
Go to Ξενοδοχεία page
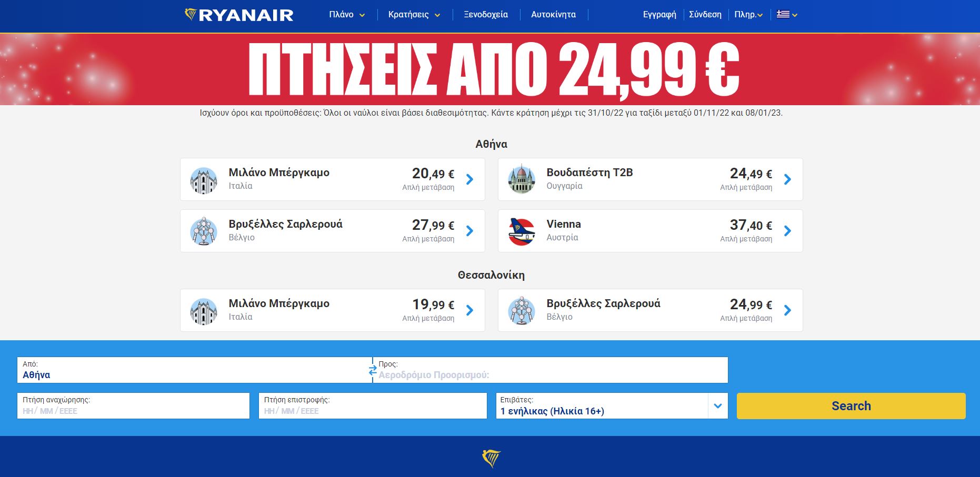click(486, 15)
